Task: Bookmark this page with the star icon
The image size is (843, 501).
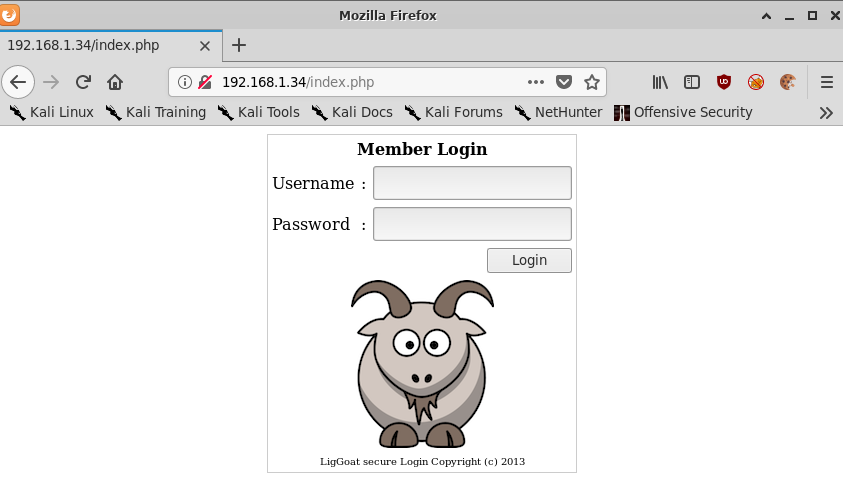Action: pos(591,82)
